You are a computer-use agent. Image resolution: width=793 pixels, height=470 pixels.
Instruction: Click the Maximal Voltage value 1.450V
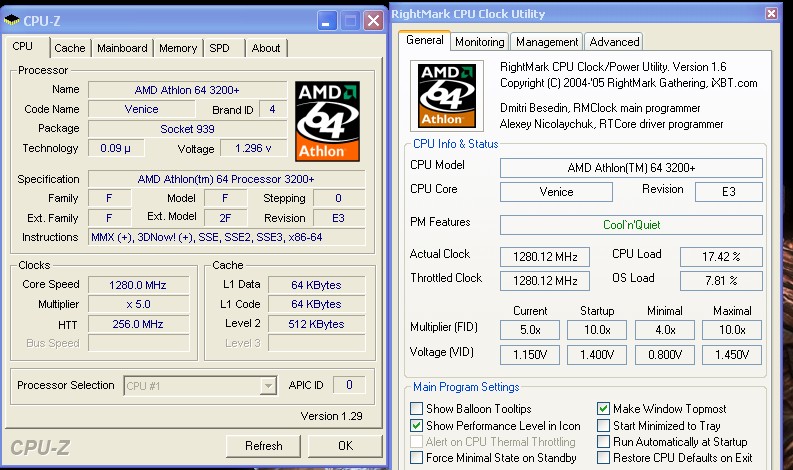(x=732, y=355)
